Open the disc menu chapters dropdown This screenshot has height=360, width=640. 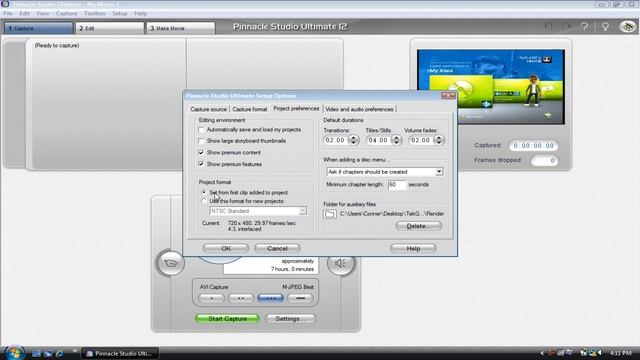point(439,172)
